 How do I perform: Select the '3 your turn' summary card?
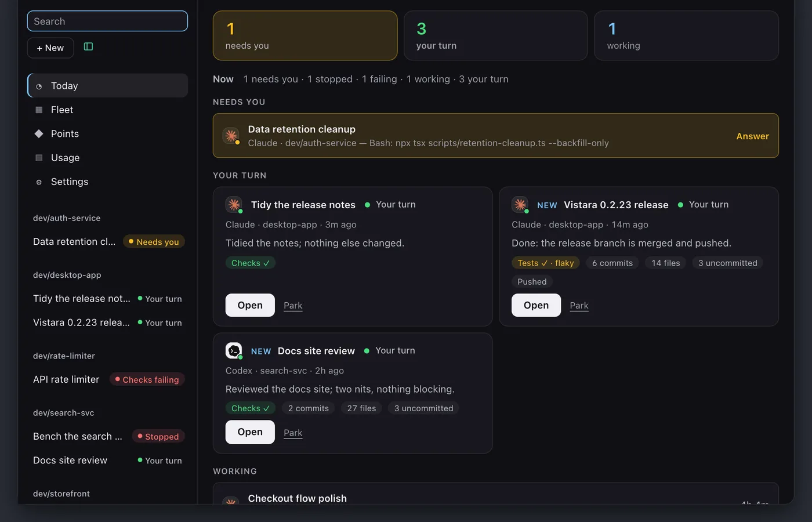pos(496,35)
